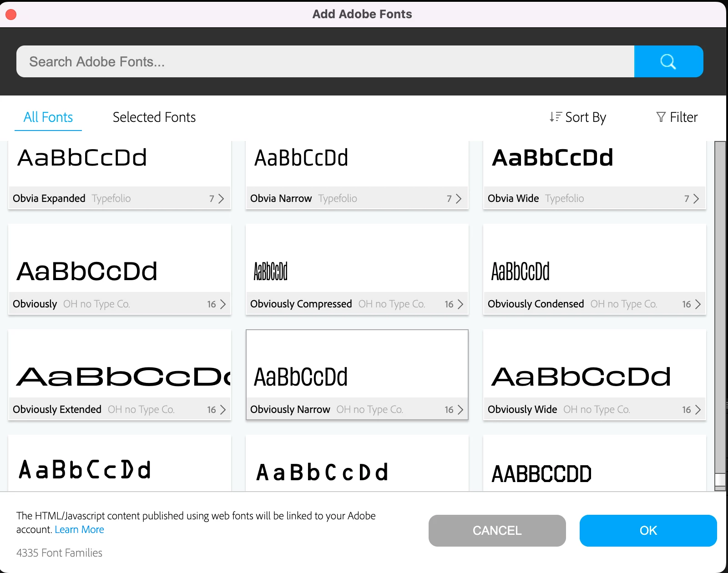Switch to the Selected Fonts tab

pyautogui.click(x=154, y=117)
